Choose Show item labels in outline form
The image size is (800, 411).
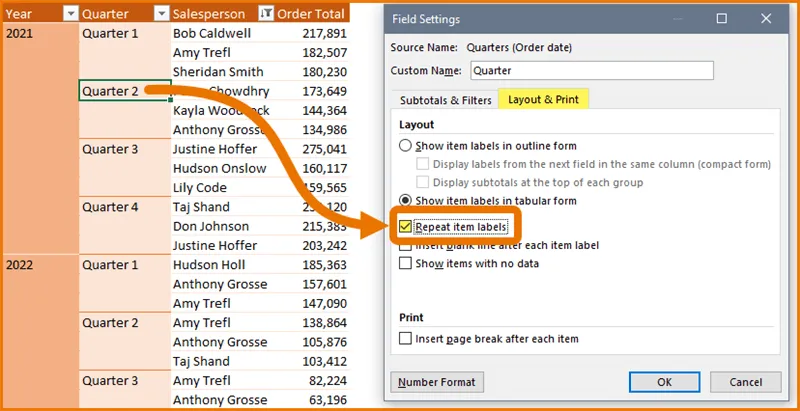pyautogui.click(x=405, y=146)
